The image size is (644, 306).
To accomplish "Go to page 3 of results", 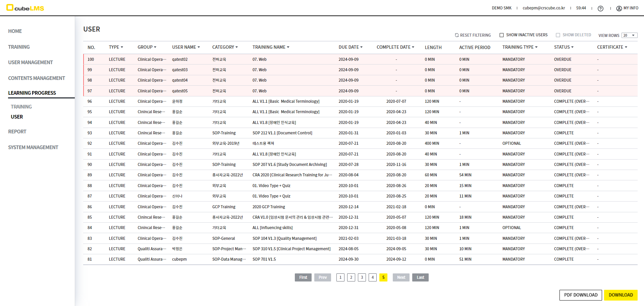I will tap(362, 277).
